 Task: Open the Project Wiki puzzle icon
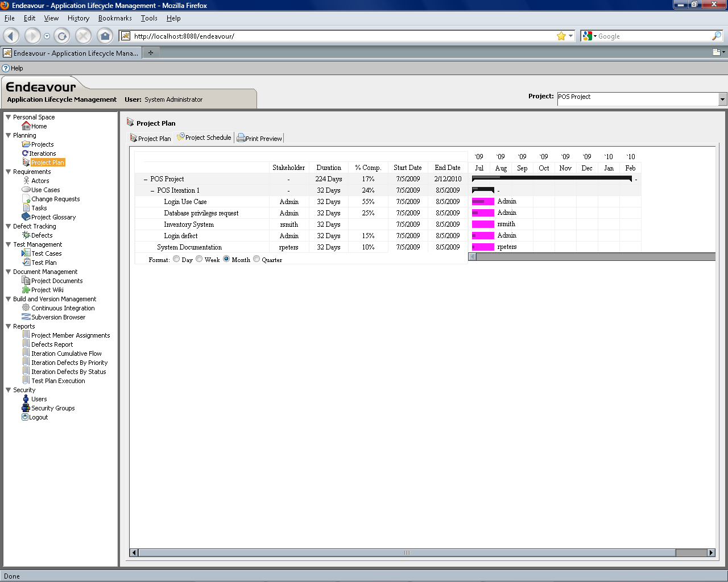click(26, 289)
